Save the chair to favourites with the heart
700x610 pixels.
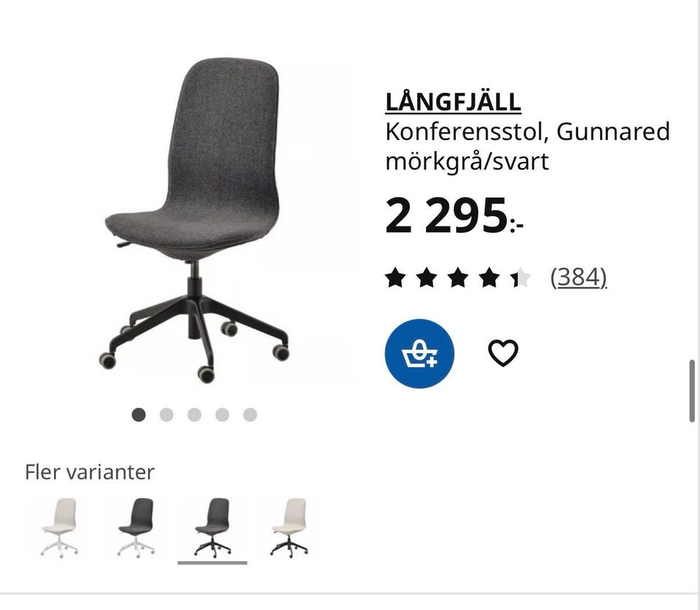point(503,352)
